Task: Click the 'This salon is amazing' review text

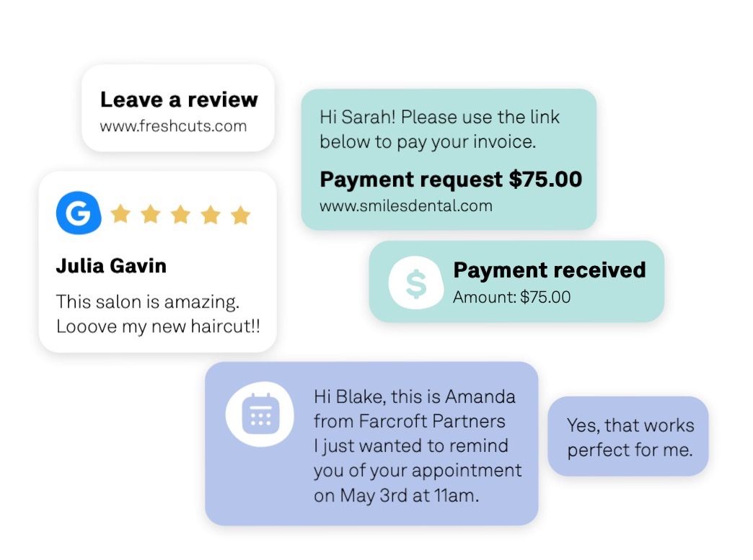Action: click(148, 302)
